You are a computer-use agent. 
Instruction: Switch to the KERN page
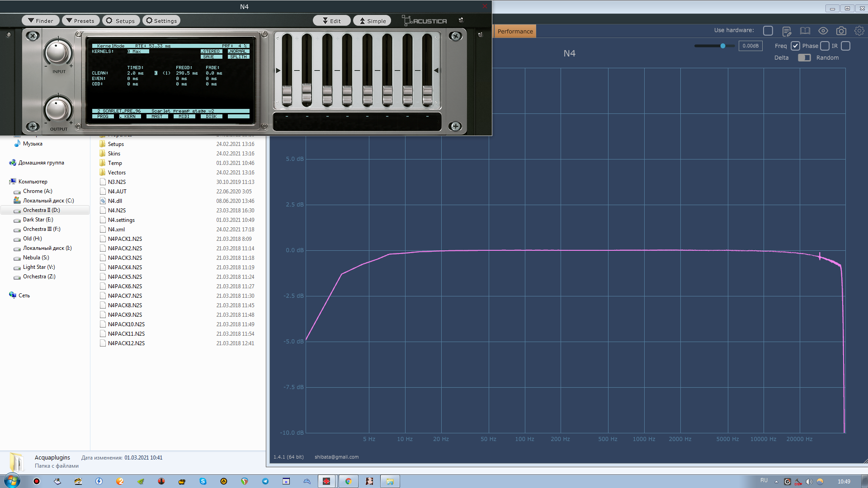[130, 117]
